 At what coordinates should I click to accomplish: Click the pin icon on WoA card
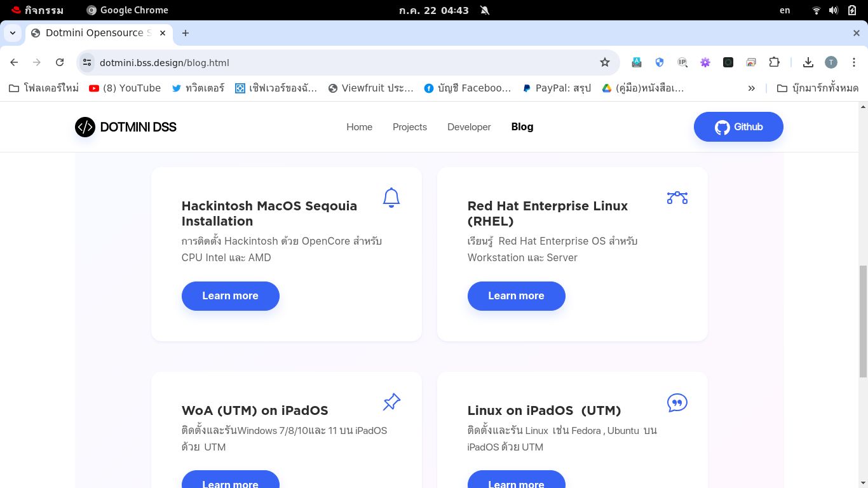[391, 402]
